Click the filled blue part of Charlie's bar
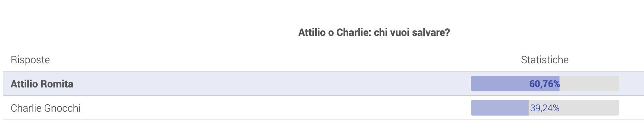Image resolution: width=644 pixels, height=128 pixels. pos(500,108)
